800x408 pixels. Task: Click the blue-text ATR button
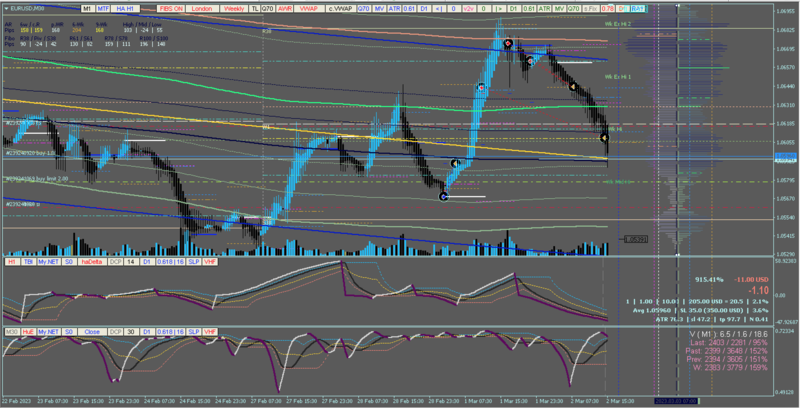pos(394,9)
